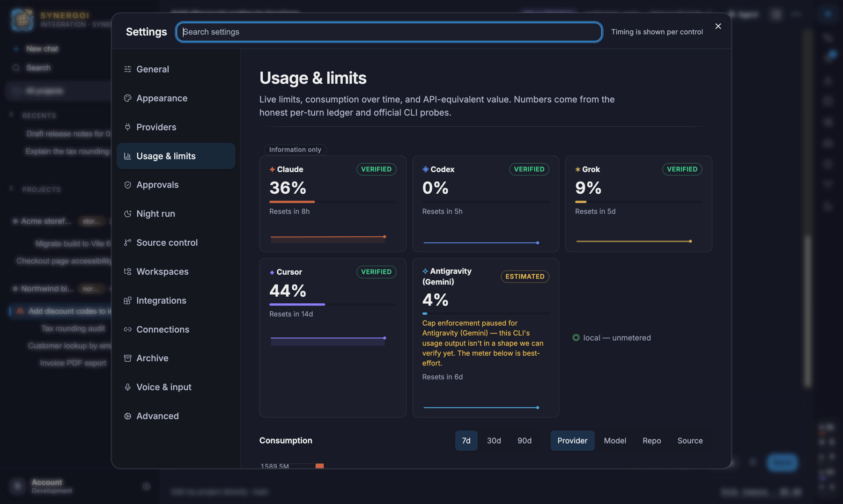The width and height of the screenshot is (843, 504).
Task: Click Claude's Resets in 8h text
Action: [289, 212]
